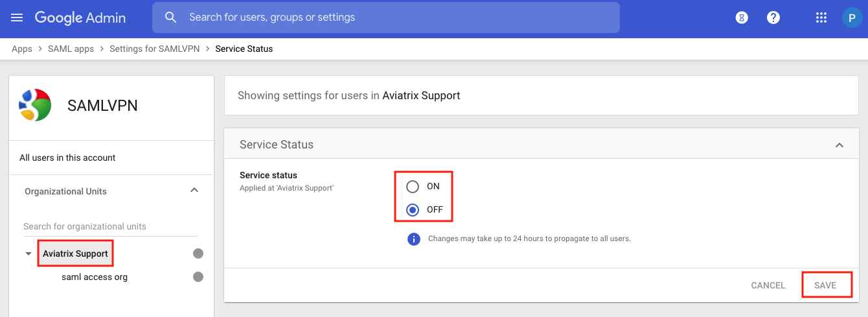
Task: Go to Apps in breadcrumb
Action: [22, 49]
